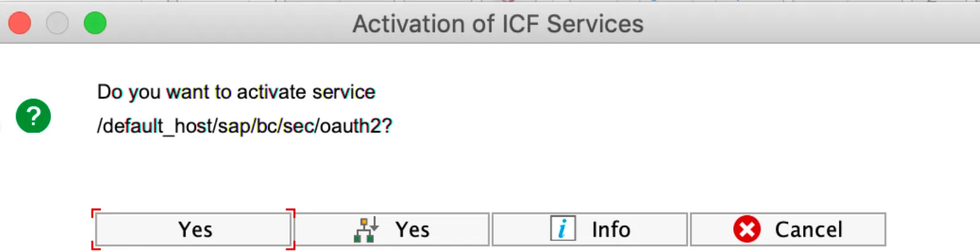The image size is (980, 251).
Task: Click the Activation of ICF Services title
Action: [497, 24]
